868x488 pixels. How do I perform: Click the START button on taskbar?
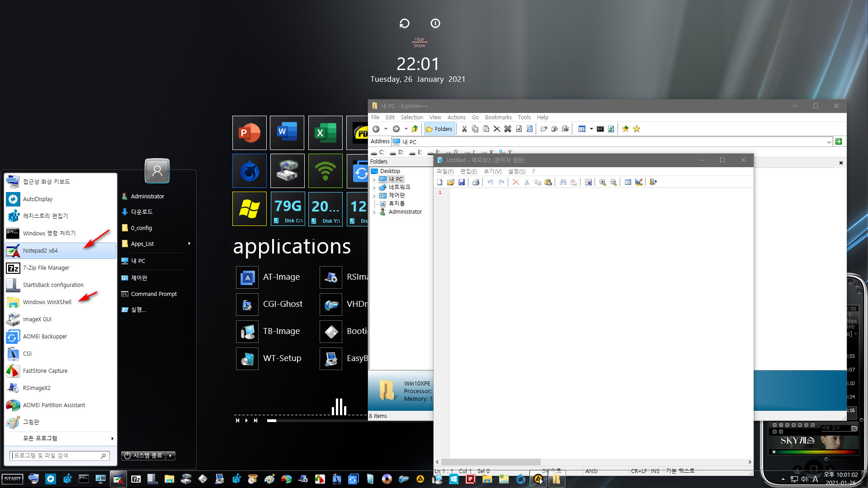(x=13, y=479)
